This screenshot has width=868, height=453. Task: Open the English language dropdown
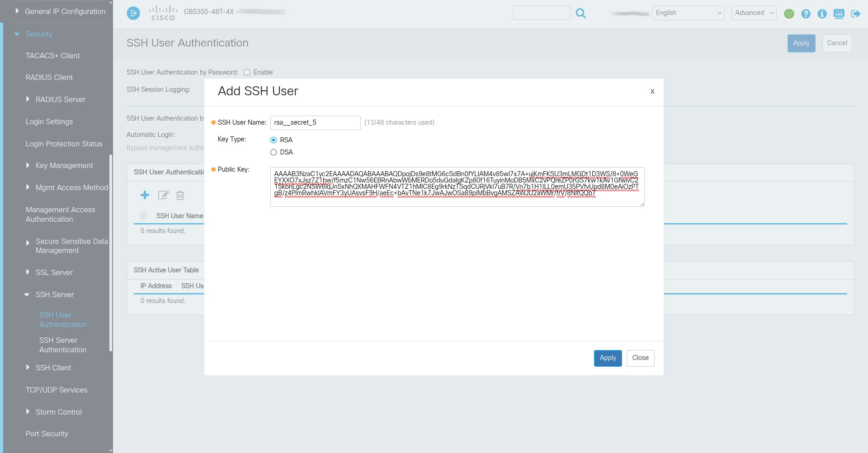(688, 13)
